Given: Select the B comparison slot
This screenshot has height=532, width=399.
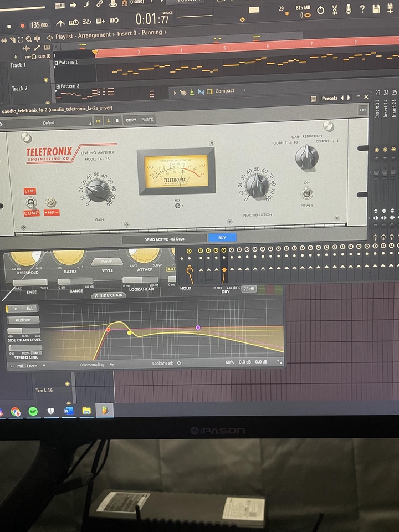Looking at the screenshot, I should coord(117,120).
